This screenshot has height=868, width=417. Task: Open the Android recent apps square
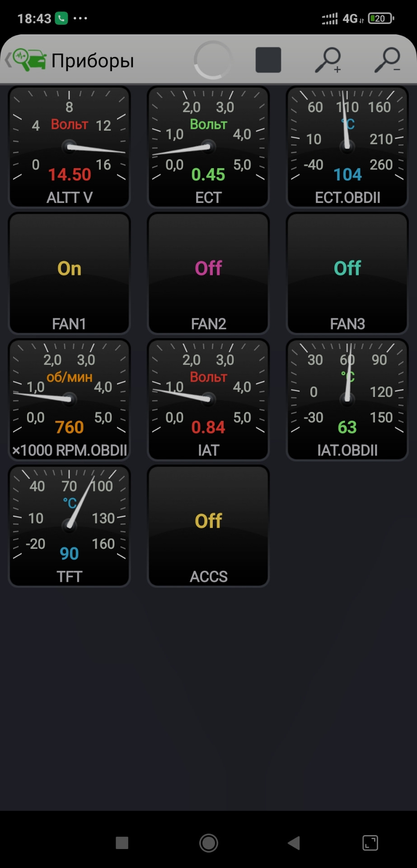pyautogui.click(x=122, y=843)
